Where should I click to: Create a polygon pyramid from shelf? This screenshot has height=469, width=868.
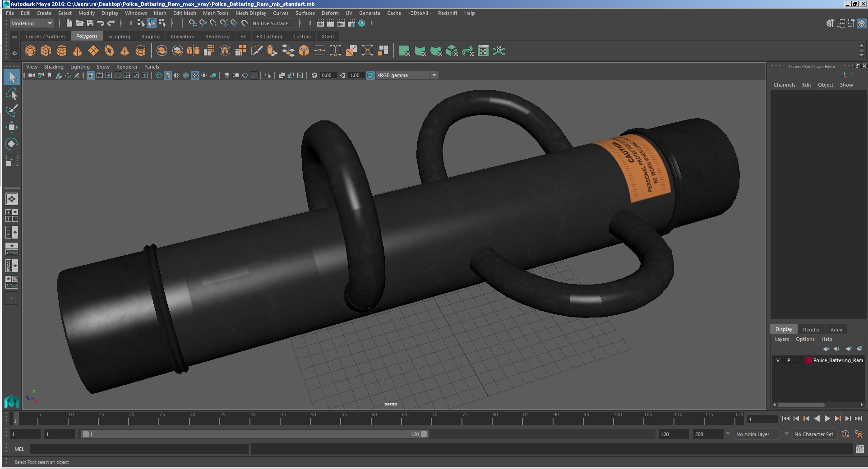125,51
